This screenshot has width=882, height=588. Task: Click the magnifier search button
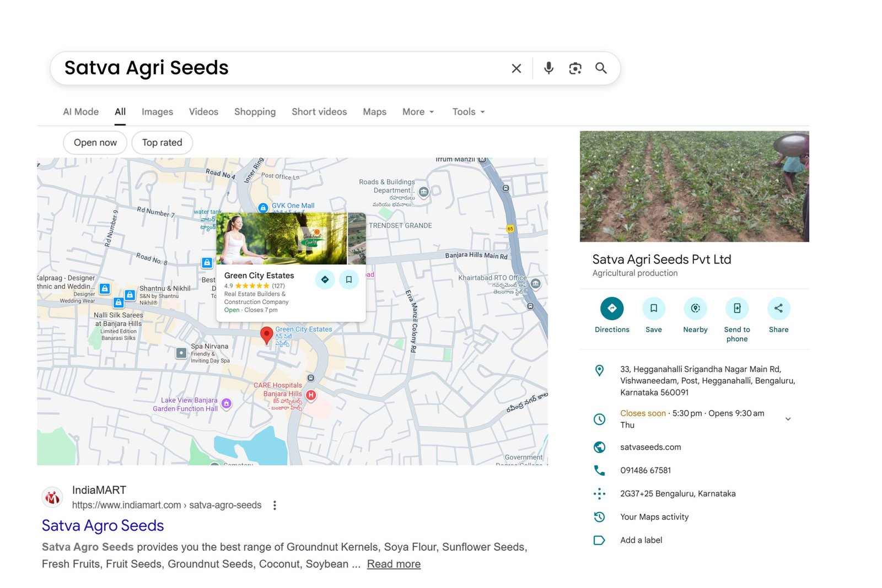601,68
